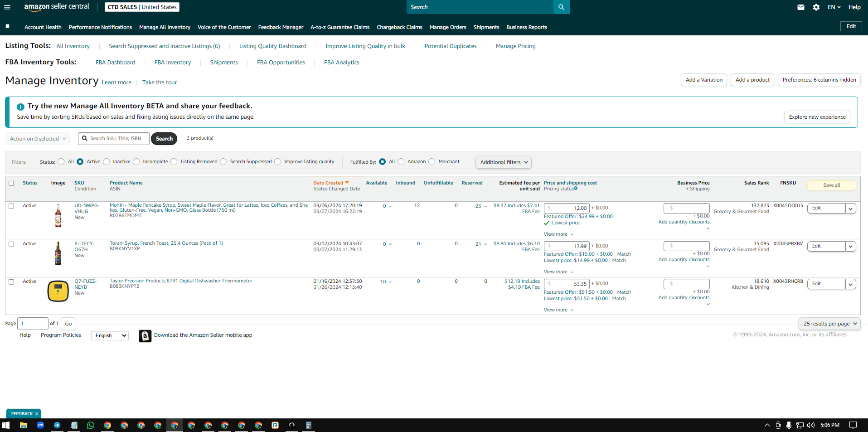Click the bookmark flag icon

[7, 27]
